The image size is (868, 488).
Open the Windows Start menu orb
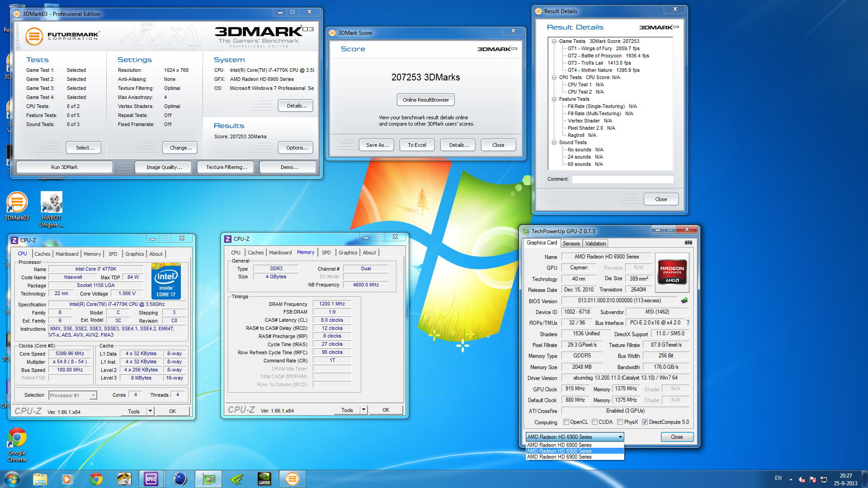click(x=12, y=479)
